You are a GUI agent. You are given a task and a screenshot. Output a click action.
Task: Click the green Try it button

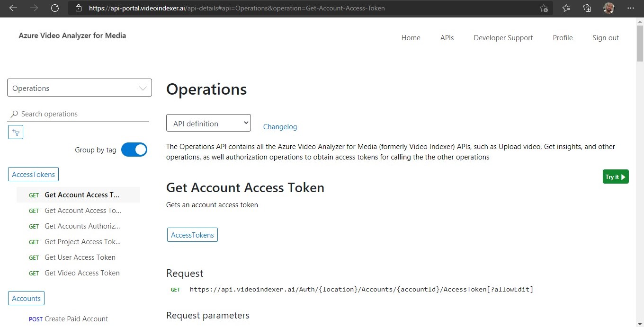point(616,177)
